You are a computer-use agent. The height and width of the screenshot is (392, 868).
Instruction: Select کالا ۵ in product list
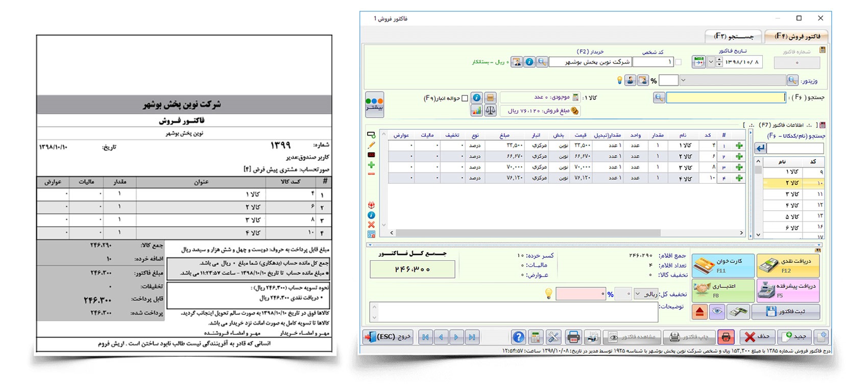(793, 216)
